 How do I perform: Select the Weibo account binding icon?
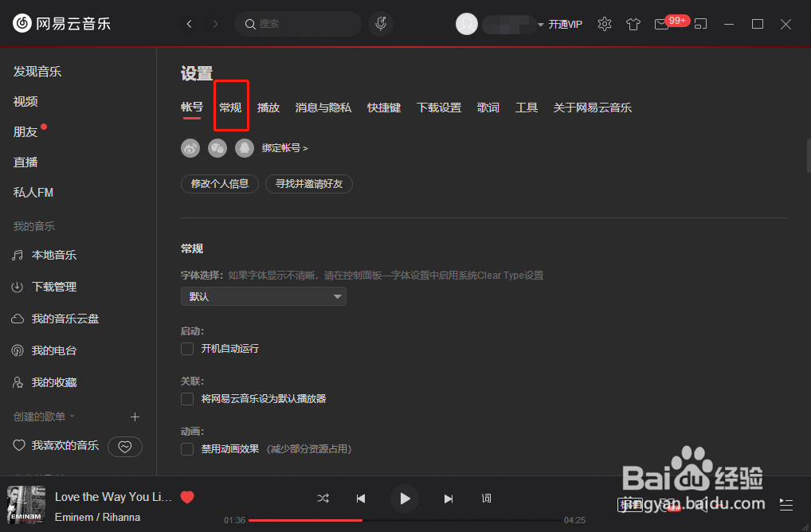click(x=190, y=148)
